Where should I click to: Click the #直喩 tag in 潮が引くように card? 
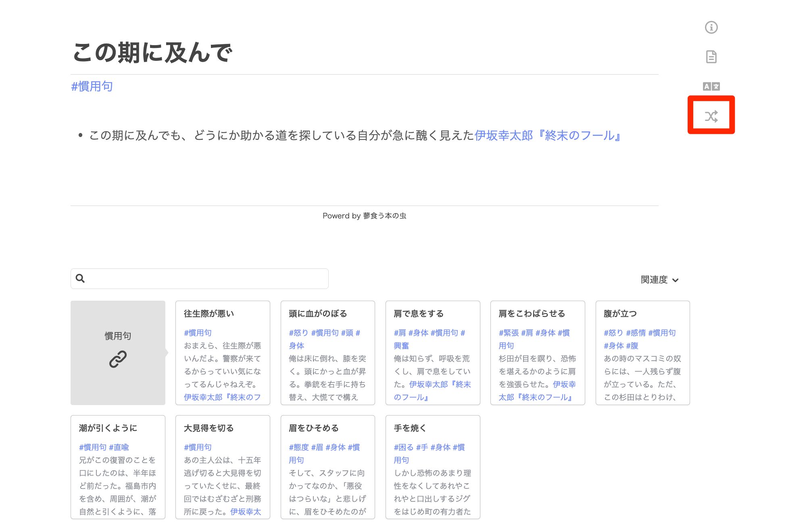(119, 447)
